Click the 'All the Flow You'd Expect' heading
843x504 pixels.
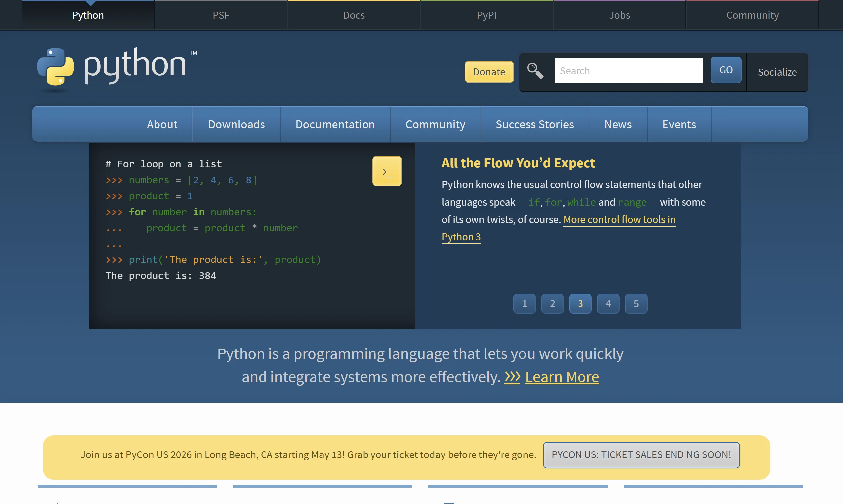tap(518, 163)
